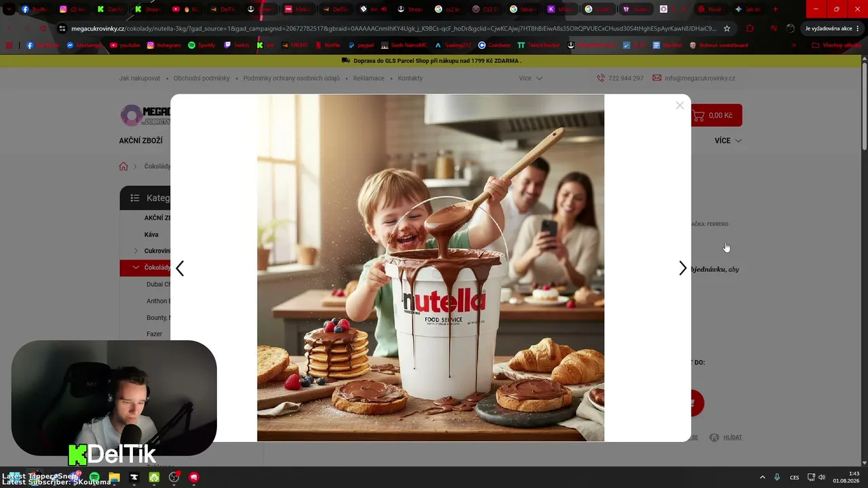Collapse the Čokolády category arrow
Viewport: 868px width, 488px height.
pyautogui.click(x=136, y=268)
